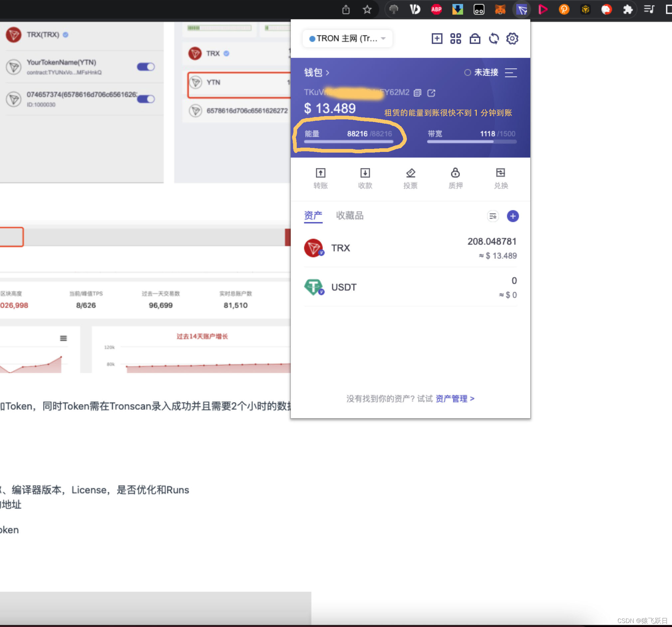Image resolution: width=672 pixels, height=627 pixels.
Task: Click the 过去14天账户增长 chart title
Action: [202, 336]
